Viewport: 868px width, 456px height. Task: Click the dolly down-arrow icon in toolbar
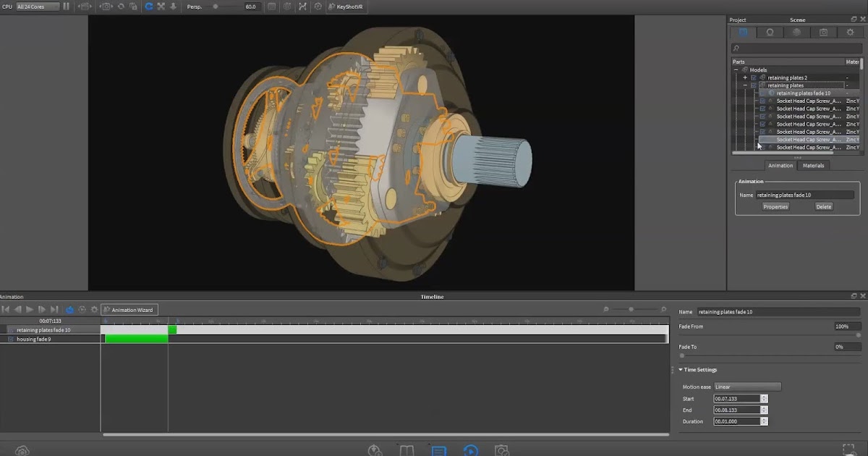click(174, 6)
